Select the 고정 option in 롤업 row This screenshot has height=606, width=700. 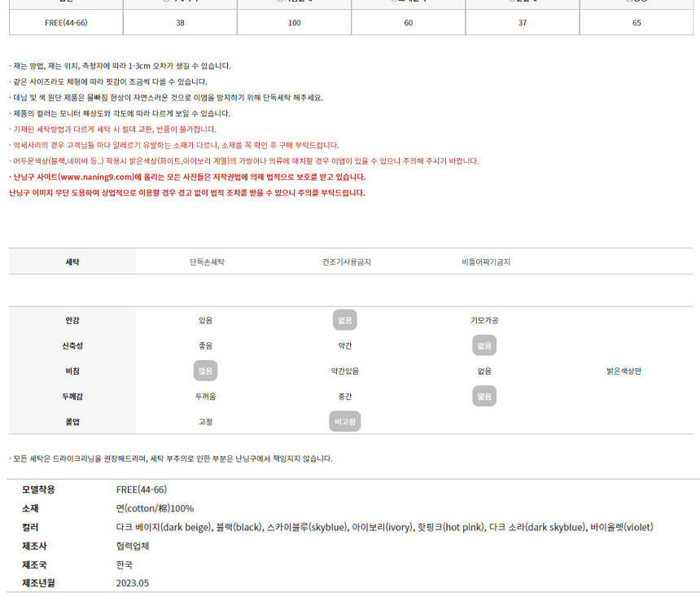tap(205, 422)
